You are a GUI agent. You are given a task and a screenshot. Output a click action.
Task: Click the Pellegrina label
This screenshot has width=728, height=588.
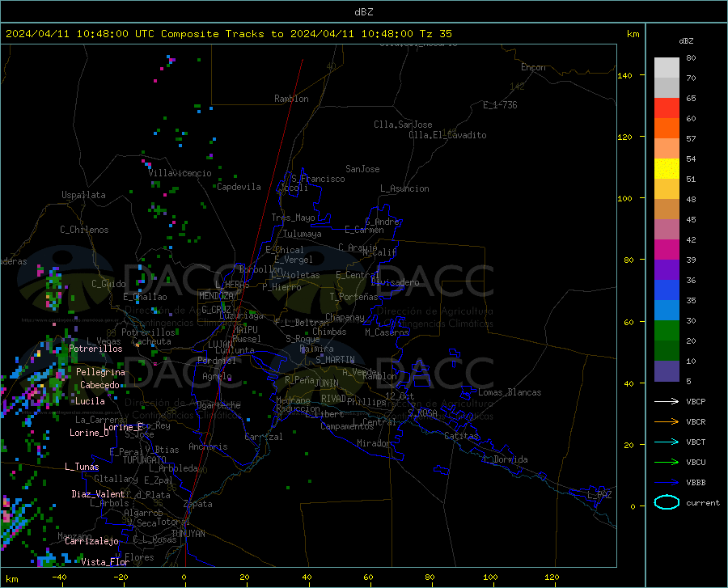[101, 372]
